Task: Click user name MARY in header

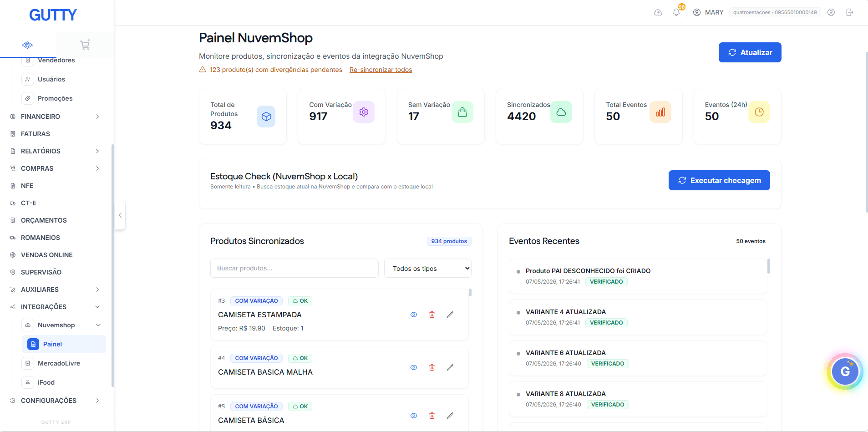Action: 714,12
